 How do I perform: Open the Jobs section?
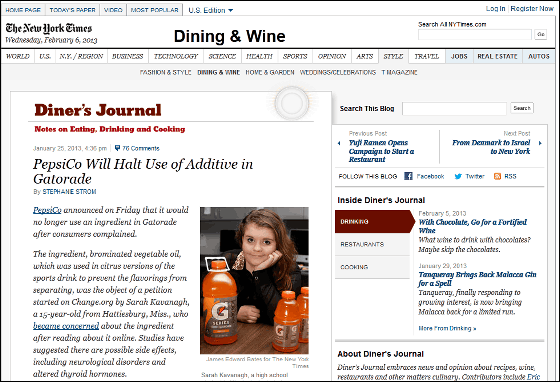[x=459, y=56]
